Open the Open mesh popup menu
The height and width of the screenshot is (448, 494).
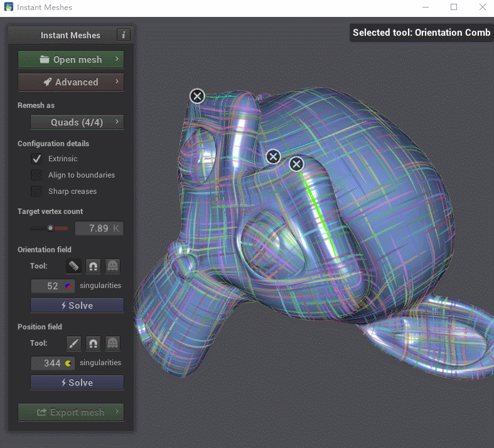coord(71,60)
